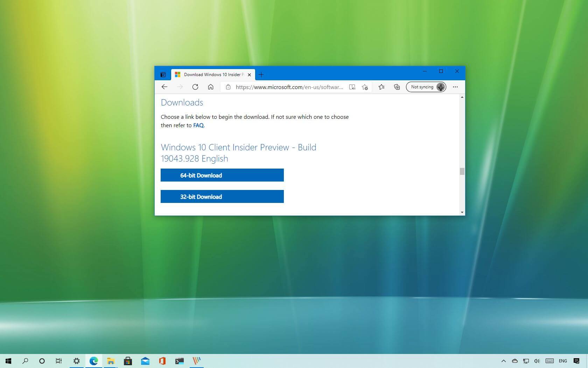This screenshot has height=368, width=588.
Task: Add this page to favorites
Action: pyautogui.click(x=365, y=87)
